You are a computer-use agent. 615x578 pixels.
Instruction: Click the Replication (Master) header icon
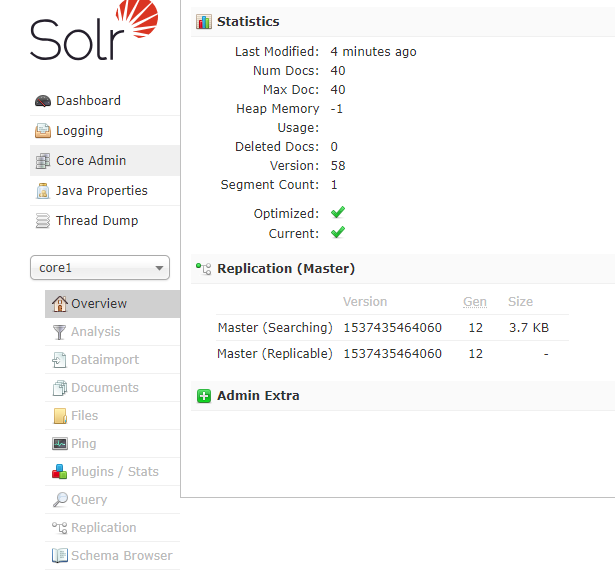204,269
